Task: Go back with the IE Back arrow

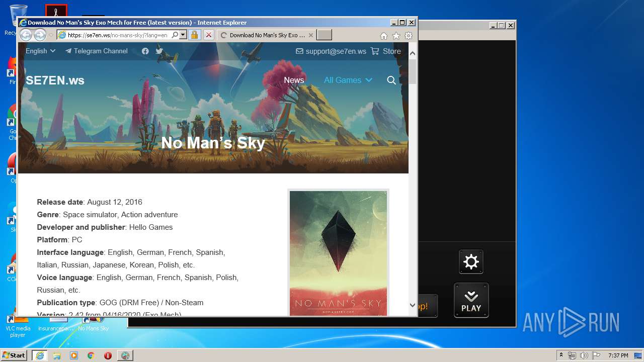Action: 26,35
